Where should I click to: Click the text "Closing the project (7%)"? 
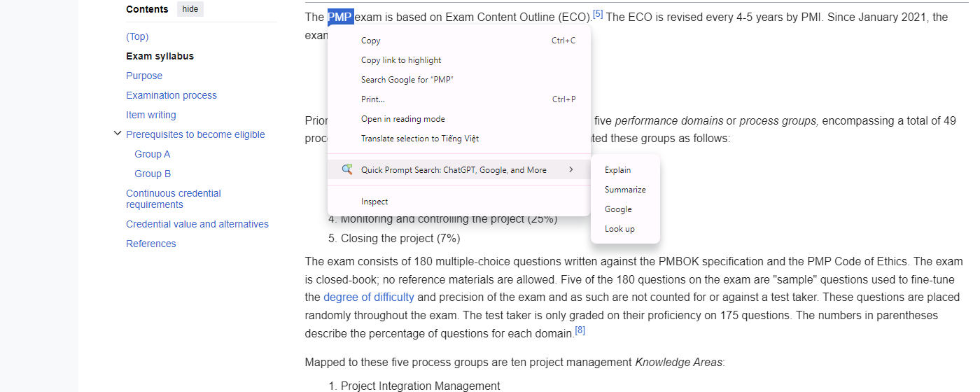400,238
